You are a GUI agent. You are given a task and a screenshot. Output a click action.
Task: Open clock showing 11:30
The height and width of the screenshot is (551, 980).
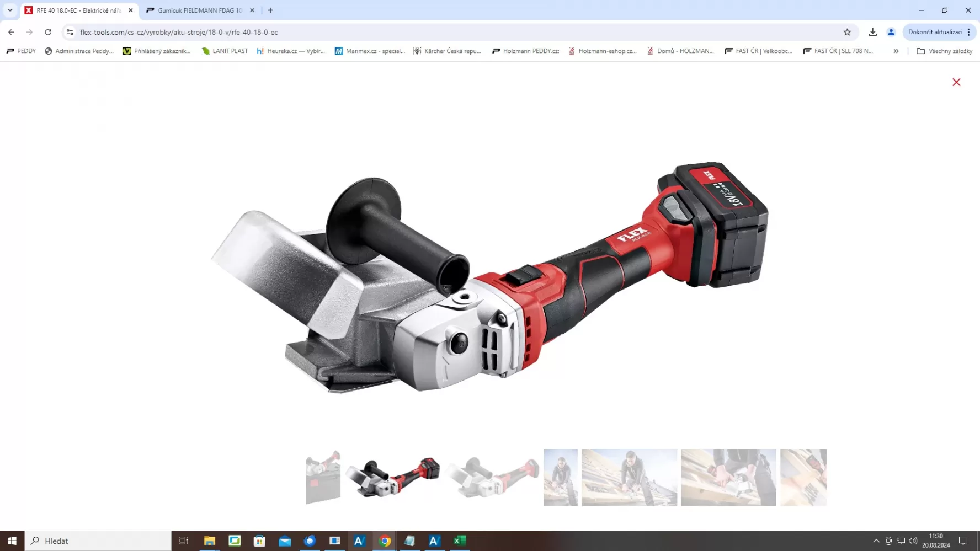point(936,541)
